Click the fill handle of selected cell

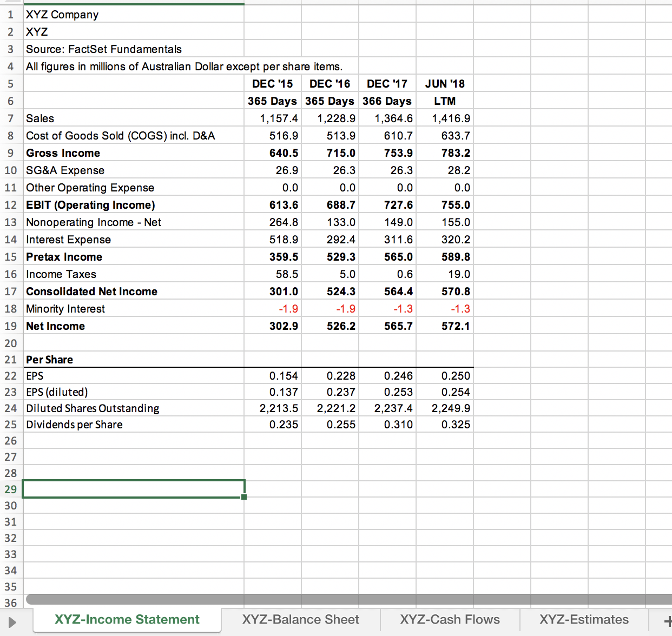point(245,496)
